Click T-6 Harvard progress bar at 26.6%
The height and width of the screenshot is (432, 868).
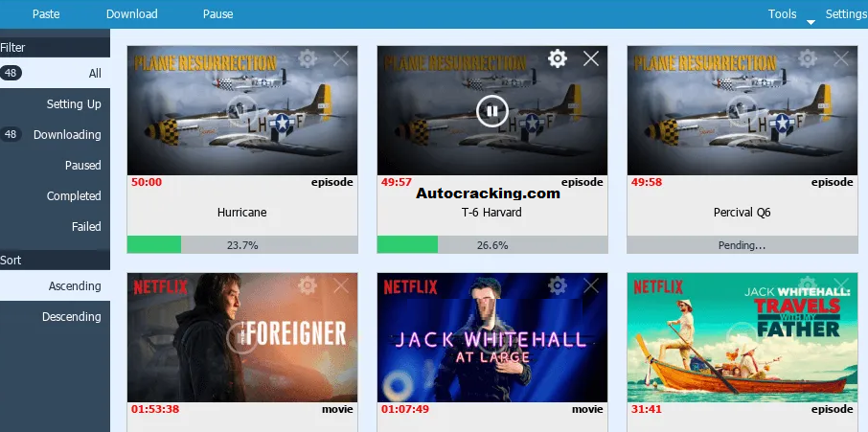[492, 244]
